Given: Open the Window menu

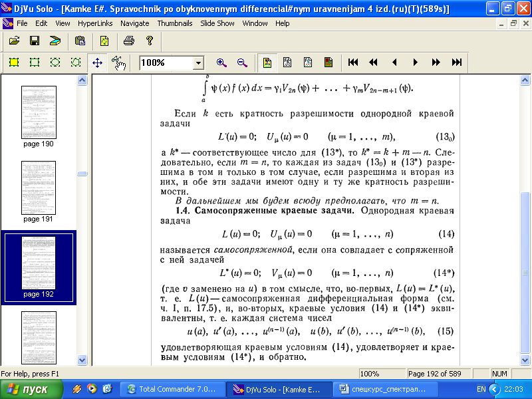Looking at the screenshot, I should 255,23.
